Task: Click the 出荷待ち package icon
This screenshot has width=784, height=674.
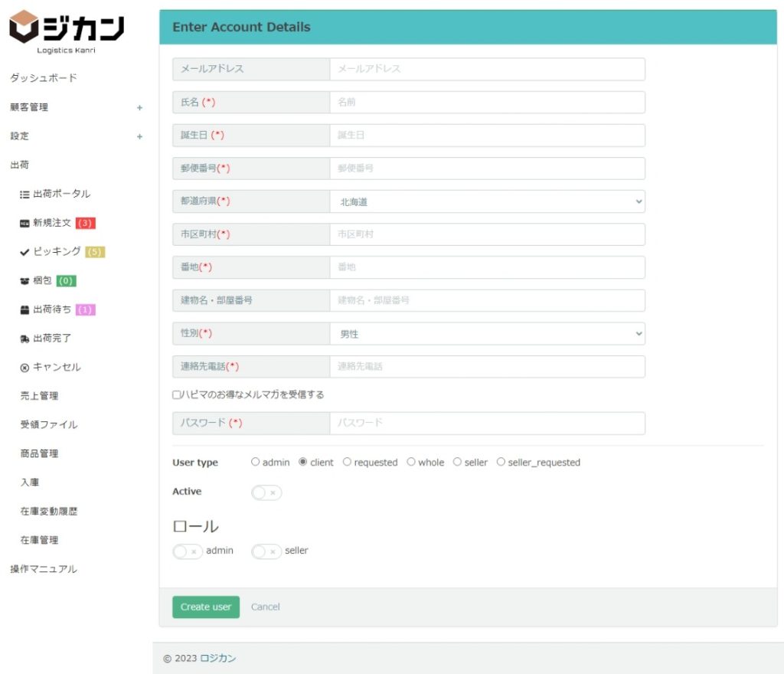Action: coord(24,310)
